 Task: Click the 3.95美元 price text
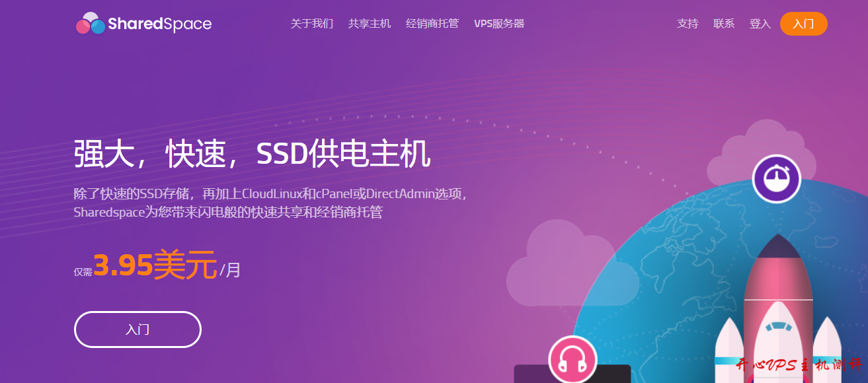[x=155, y=265]
